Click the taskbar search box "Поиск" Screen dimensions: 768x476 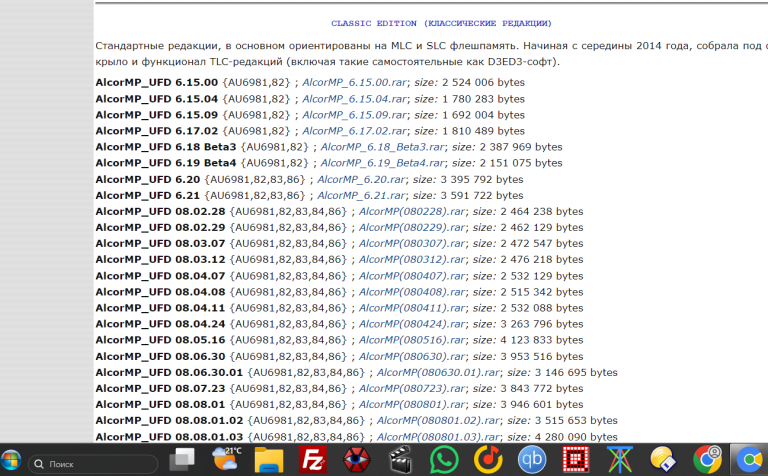click(93, 464)
